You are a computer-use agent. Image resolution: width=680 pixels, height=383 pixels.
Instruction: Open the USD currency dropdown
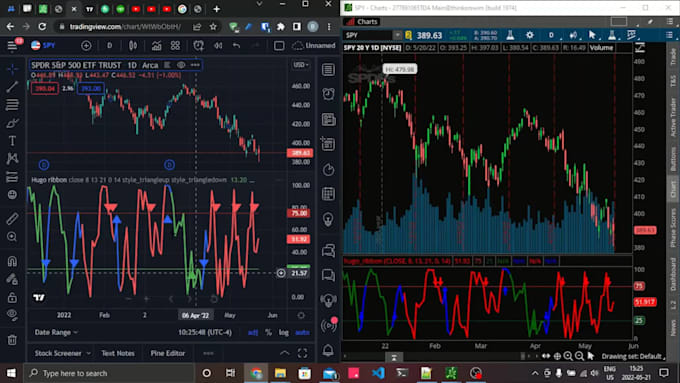click(301, 65)
